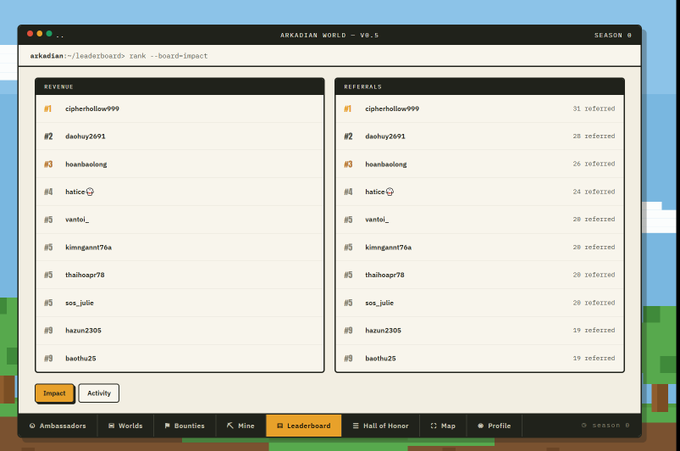This screenshot has width=680, height=451.
Task: Click the "28 referred" count
Action: (594, 136)
